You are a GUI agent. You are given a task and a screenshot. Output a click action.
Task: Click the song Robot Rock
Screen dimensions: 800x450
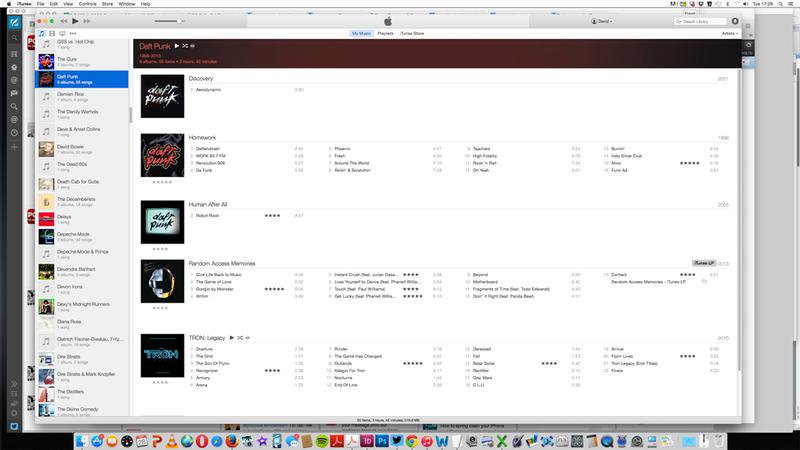click(207, 216)
